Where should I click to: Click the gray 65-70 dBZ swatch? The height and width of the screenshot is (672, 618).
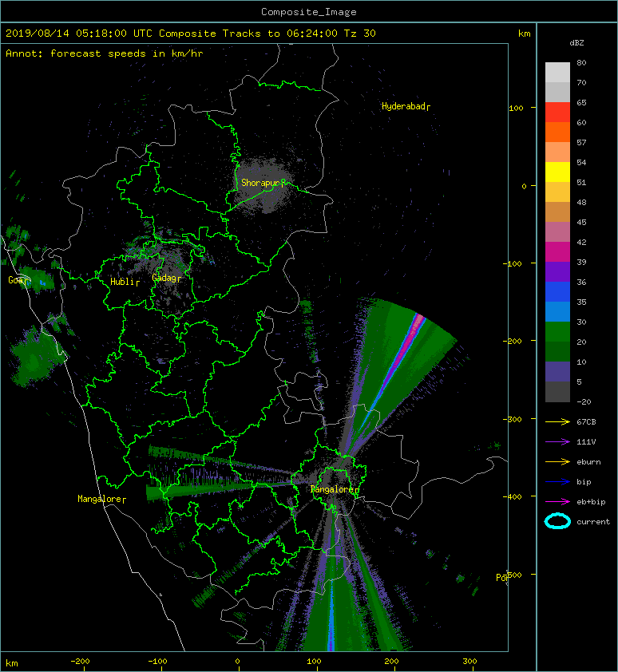[557, 92]
